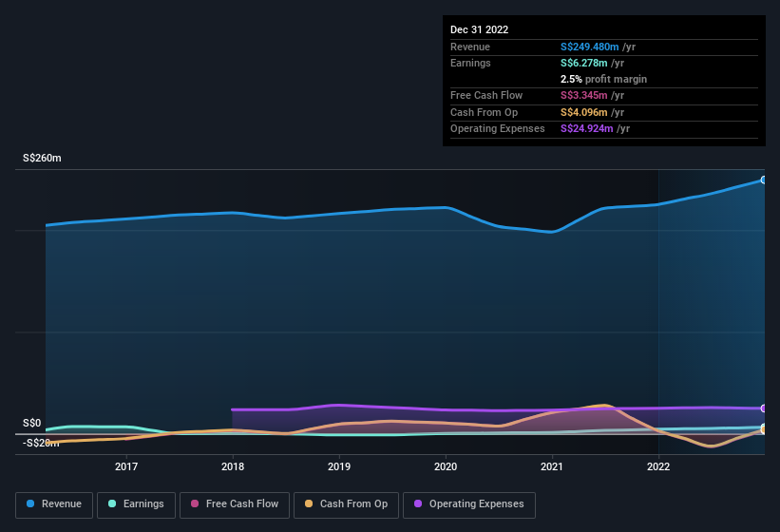Click the Free Cash Flow value S$3.345m
780x532 pixels.
pyautogui.click(x=584, y=95)
